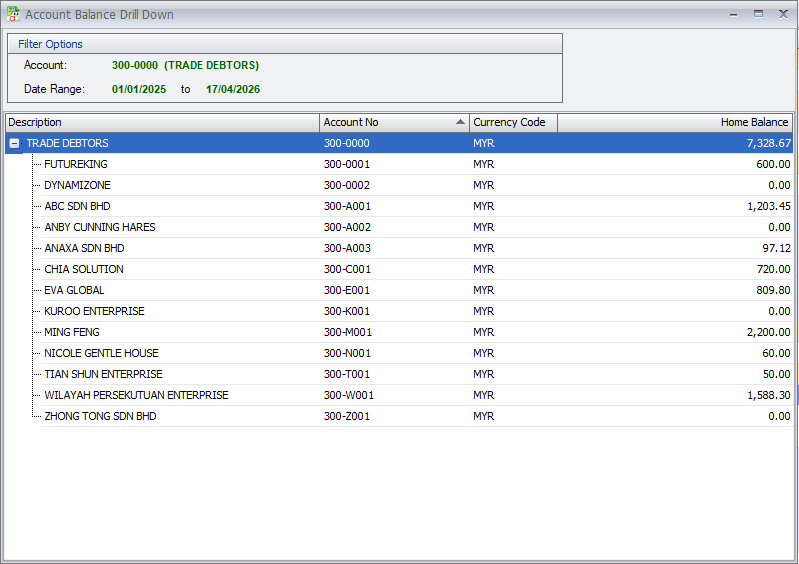Maximize the Account Balance Drill Down window
This screenshot has width=799, height=564.
coord(758,14)
